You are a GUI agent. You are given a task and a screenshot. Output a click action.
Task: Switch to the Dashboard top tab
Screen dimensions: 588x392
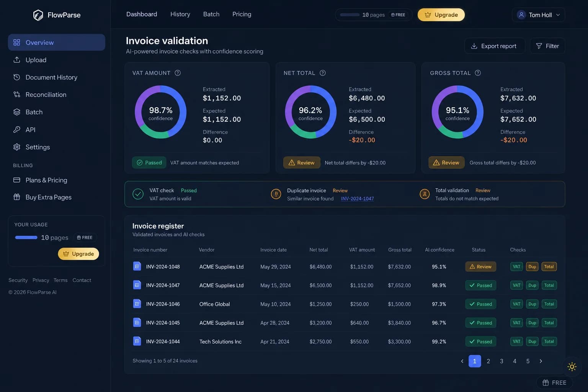[x=142, y=14]
